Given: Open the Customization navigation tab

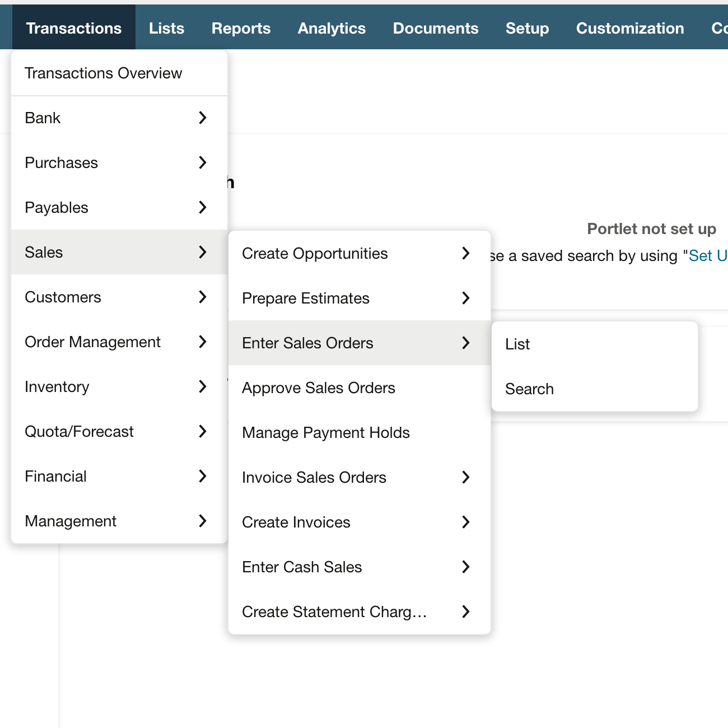Looking at the screenshot, I should coord(630,28).
